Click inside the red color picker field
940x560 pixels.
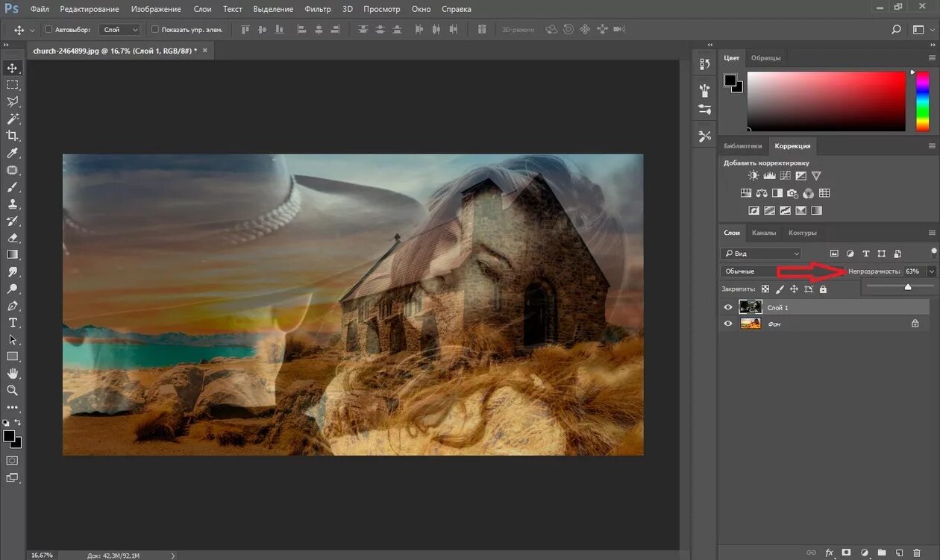827,101
